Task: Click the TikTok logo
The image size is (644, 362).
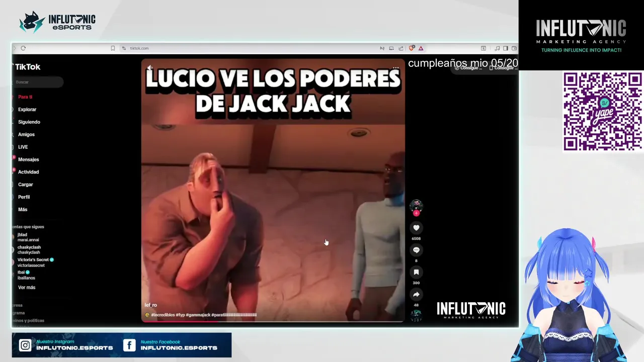Action: pos(27,67)
